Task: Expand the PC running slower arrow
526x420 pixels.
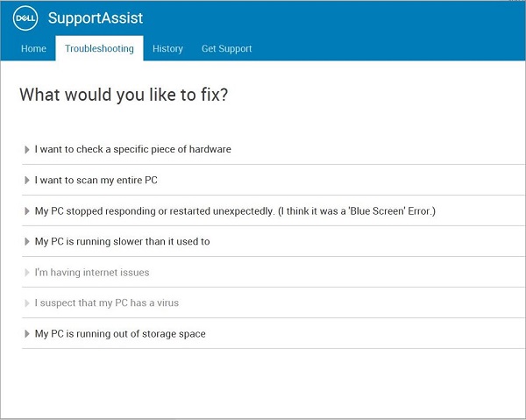Action: (27, 241)
